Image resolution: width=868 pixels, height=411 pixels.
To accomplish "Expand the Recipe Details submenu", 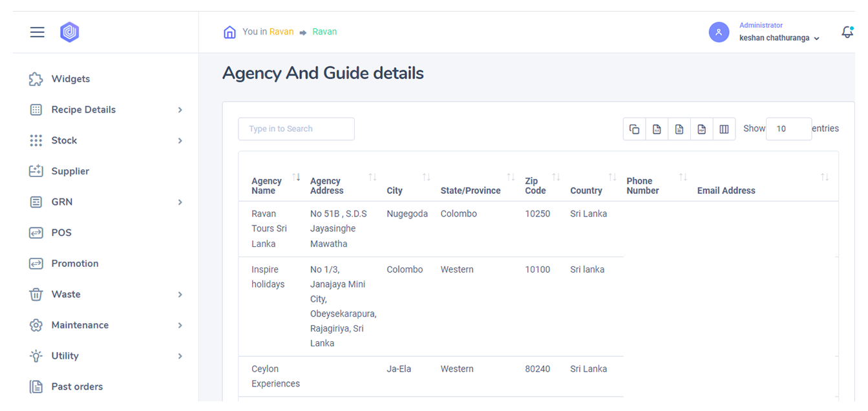I will 180,110.
